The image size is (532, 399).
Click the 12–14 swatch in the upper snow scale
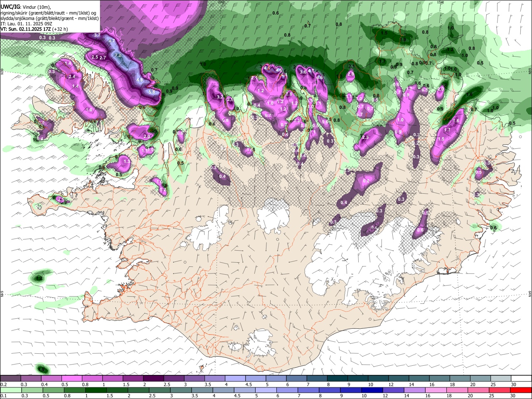point(399,378)
